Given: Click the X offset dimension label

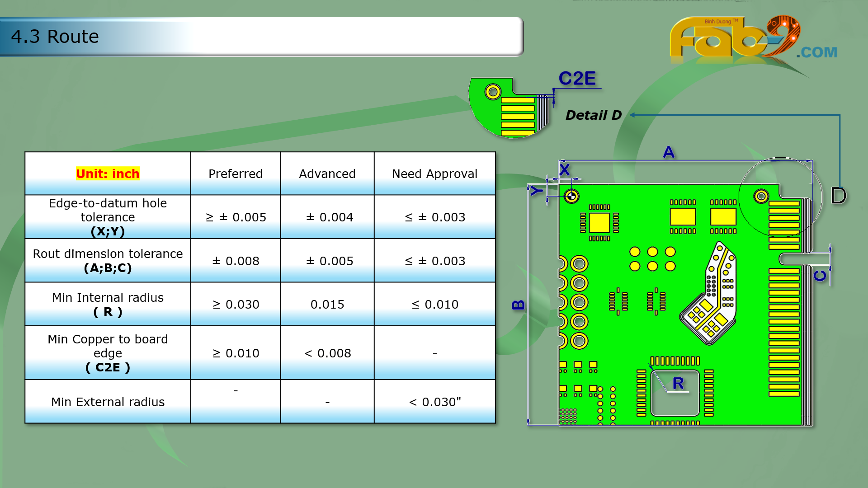Looking at the screenshot, I should coord(564,170).
